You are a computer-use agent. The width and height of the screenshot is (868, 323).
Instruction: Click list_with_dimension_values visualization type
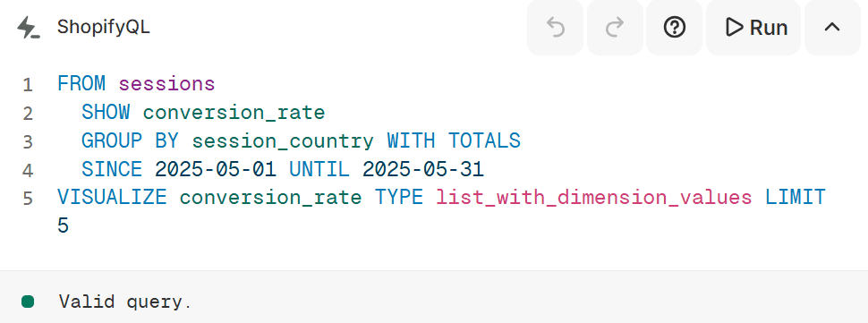coord(594,198)
